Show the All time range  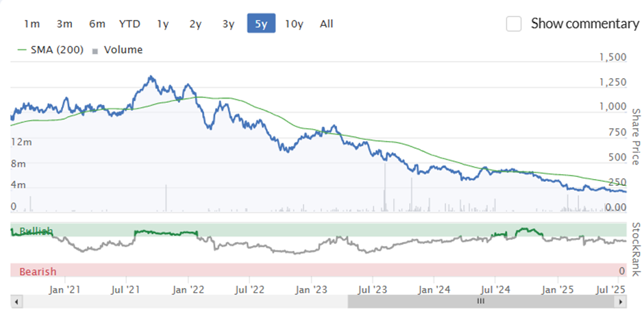click(x=327, y=24)
